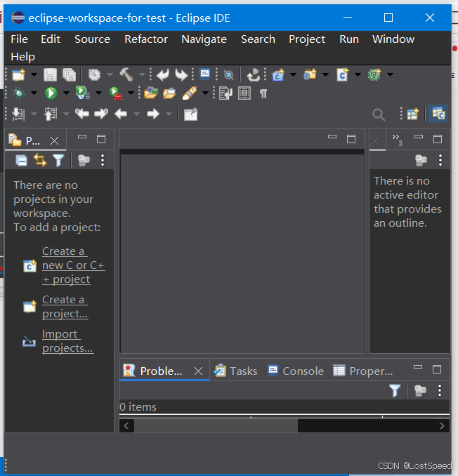Click Previous Annotation up-arrow icon
This screenshot has width=458, height=476.
coord(51,114)
